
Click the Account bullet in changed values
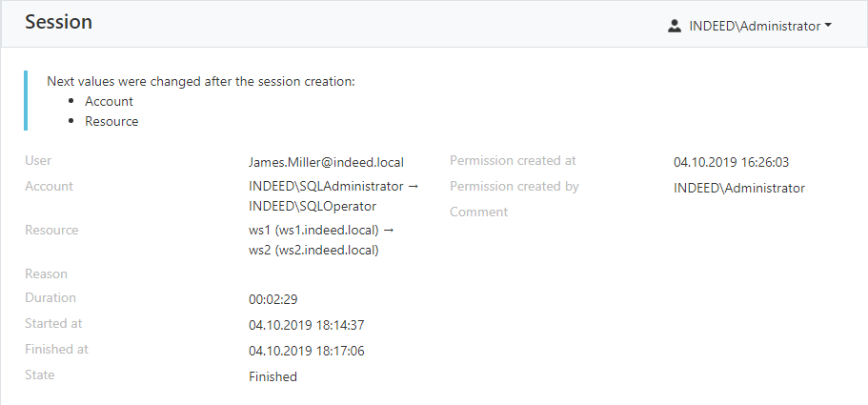click(x=109, y=101)
